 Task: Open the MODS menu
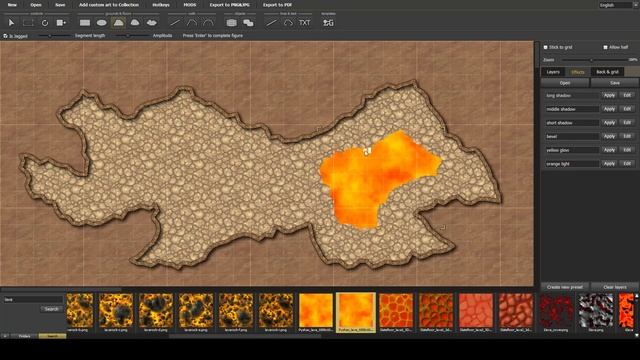[x=190, y=5]
